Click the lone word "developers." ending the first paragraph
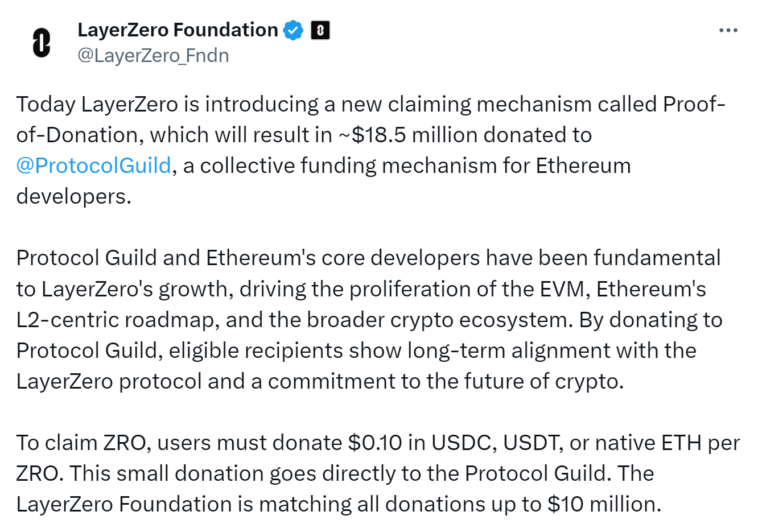 click(x=74, y=197)
